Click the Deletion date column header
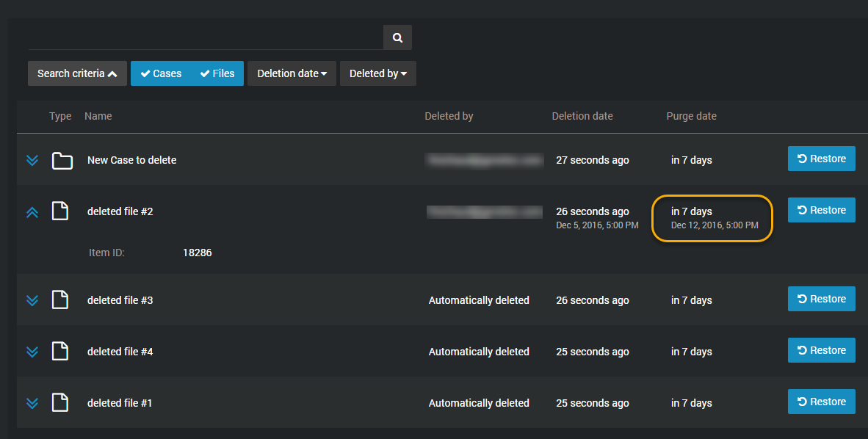The image size is (868, 439). point(582,116)
